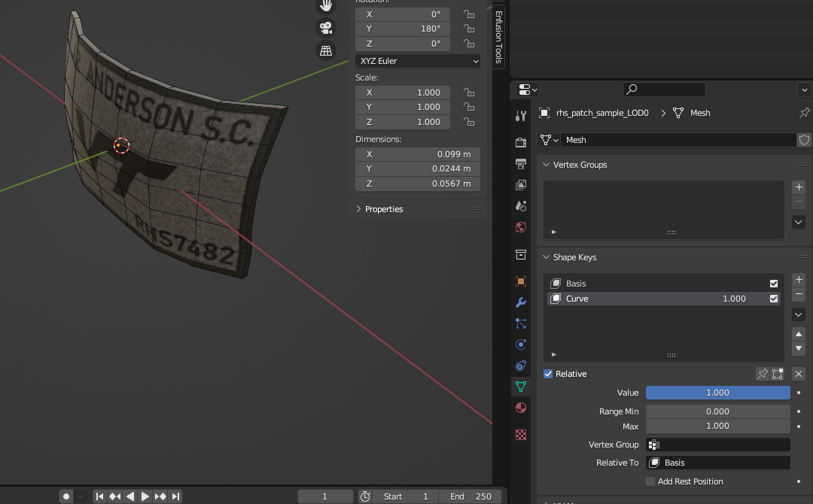Open the Material properties tab
The image size is (813, 504).
520,408
